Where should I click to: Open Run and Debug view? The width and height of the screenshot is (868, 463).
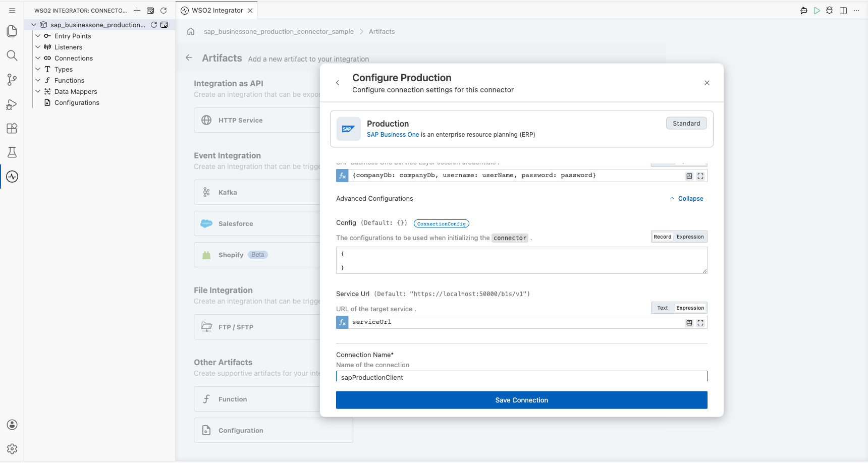point(12,104)
